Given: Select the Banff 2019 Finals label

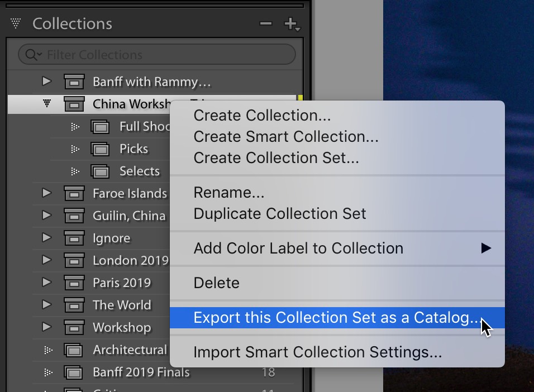Looking at the screenshot, I should coord(141,372).
